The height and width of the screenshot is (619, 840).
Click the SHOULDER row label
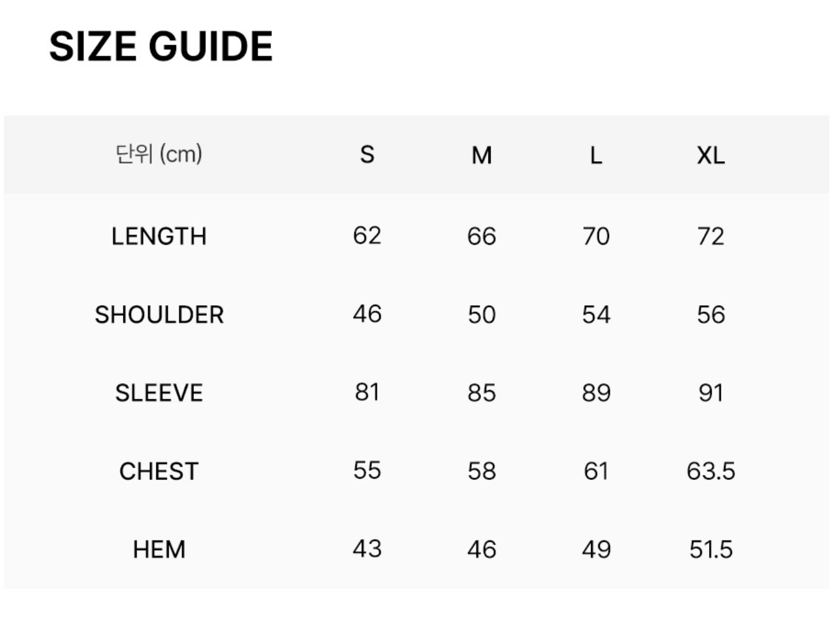tap(159, 314)
